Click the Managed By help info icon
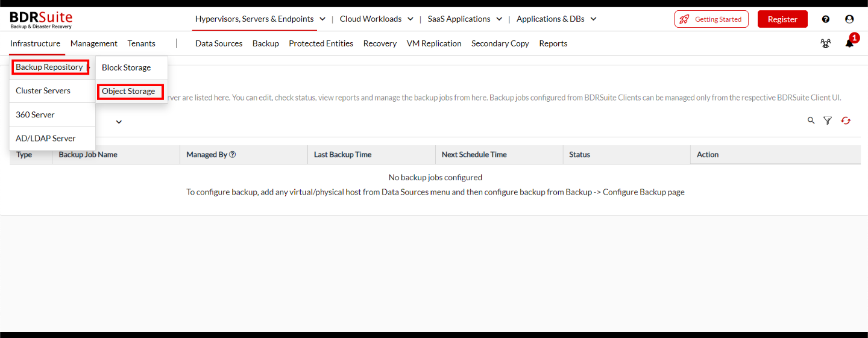Screen dimensions: 868x338 (233, 155)
